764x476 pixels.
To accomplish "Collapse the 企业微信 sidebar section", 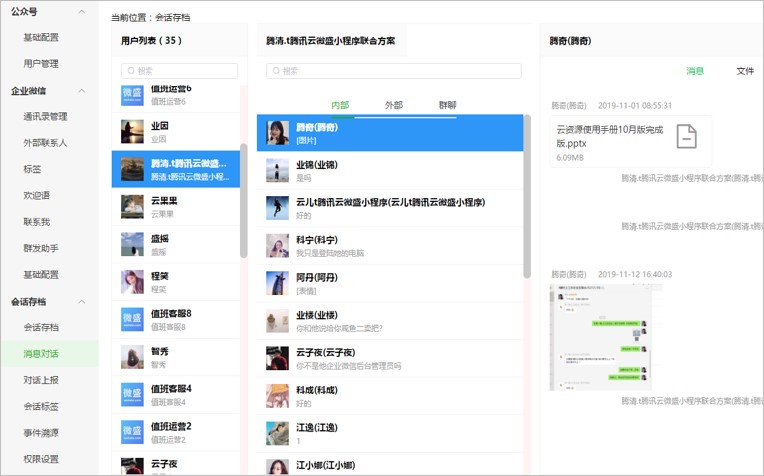I will pyautogui.click(x=82, y=90).
